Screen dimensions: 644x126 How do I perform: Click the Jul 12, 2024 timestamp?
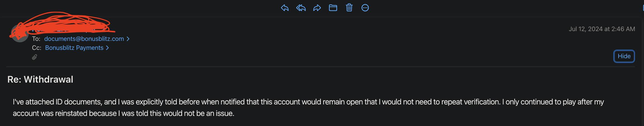(x=602, y=29)
